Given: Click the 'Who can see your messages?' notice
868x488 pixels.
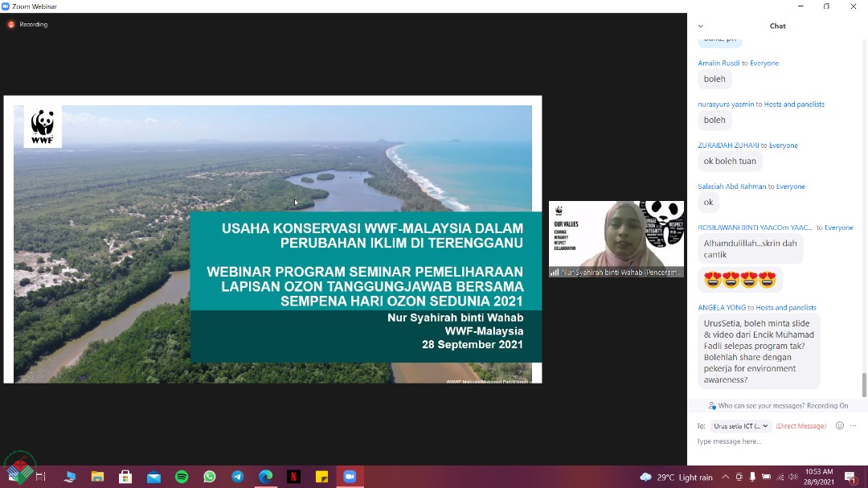Looking at the screenshot, I should pos(783,405).
